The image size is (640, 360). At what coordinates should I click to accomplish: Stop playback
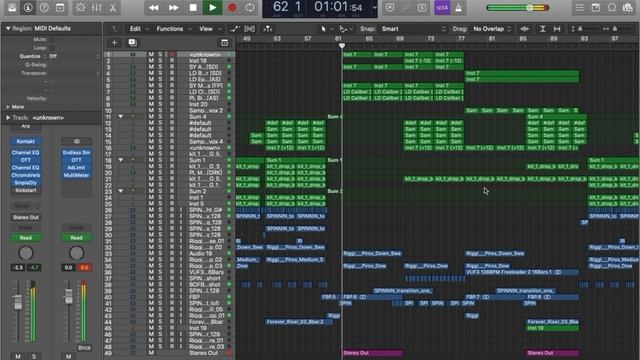pos(193,8)
